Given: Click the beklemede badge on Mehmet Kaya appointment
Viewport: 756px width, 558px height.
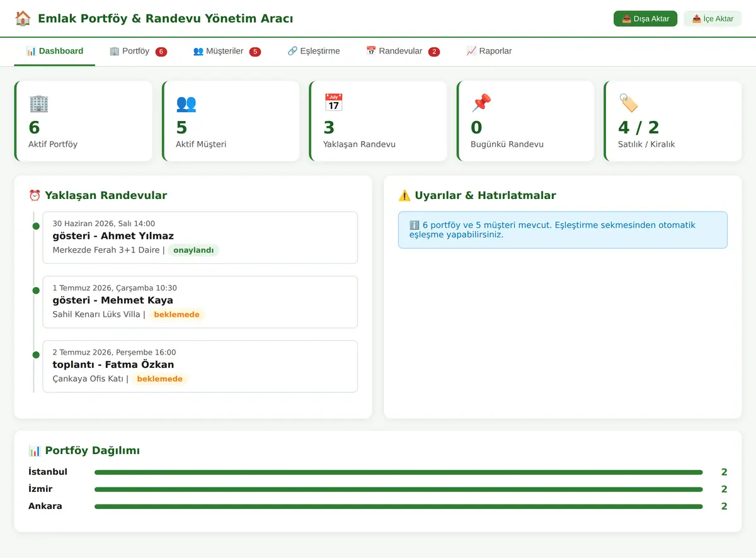Looking at the screenshot, I should [177, 314].
